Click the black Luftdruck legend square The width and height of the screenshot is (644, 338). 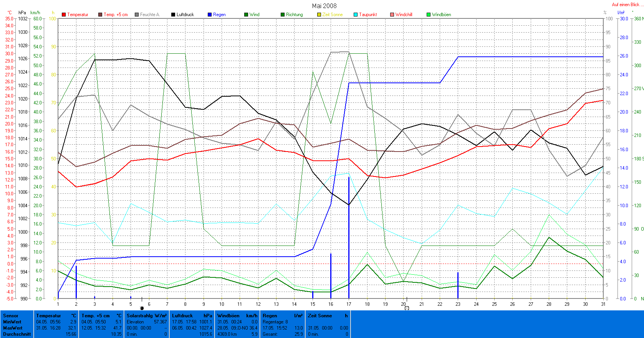point(173,15)
